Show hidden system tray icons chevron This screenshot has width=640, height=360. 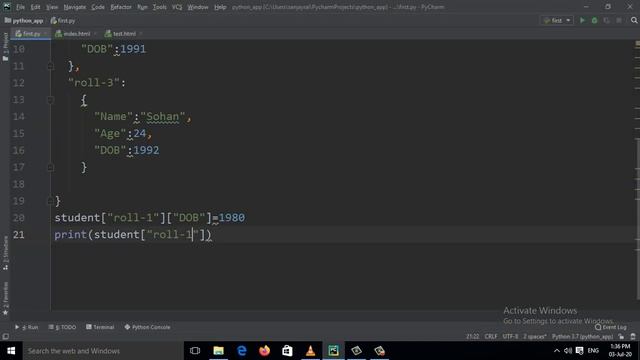pyautogui.click(x=557, y=351)
